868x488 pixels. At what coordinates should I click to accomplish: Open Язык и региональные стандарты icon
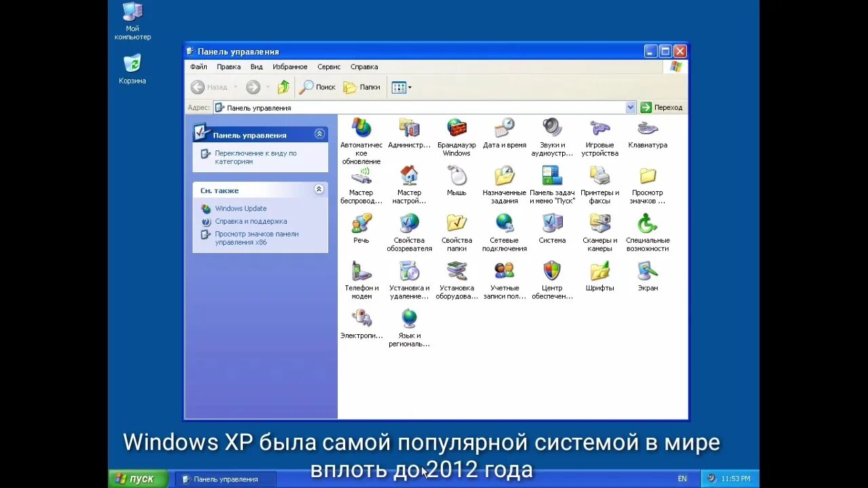409,319
